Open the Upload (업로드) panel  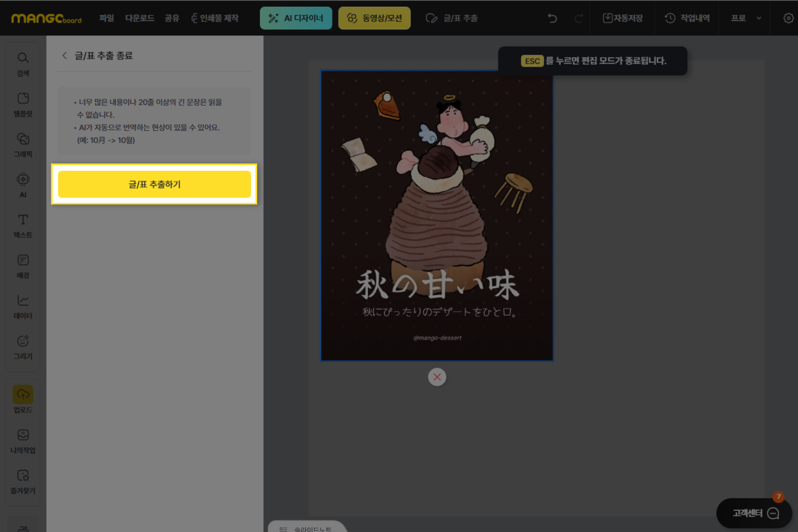tap(23, 399)
